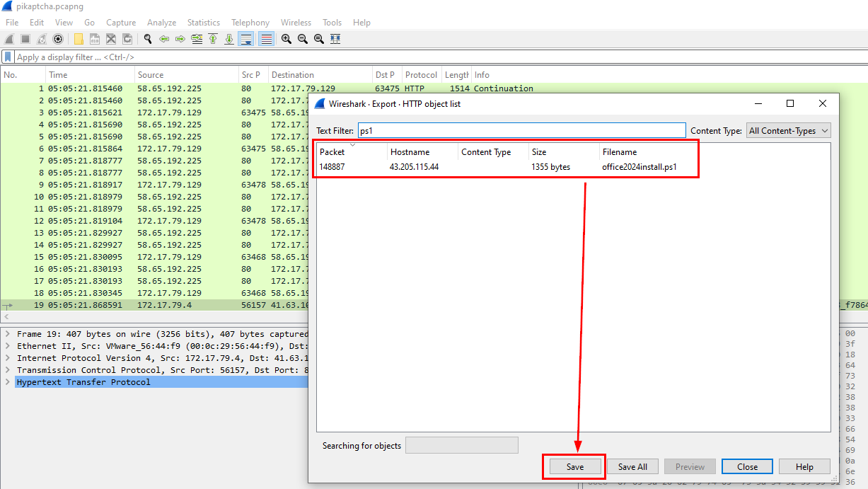Go forward with the right green arrow

click(x=180, y=39)
